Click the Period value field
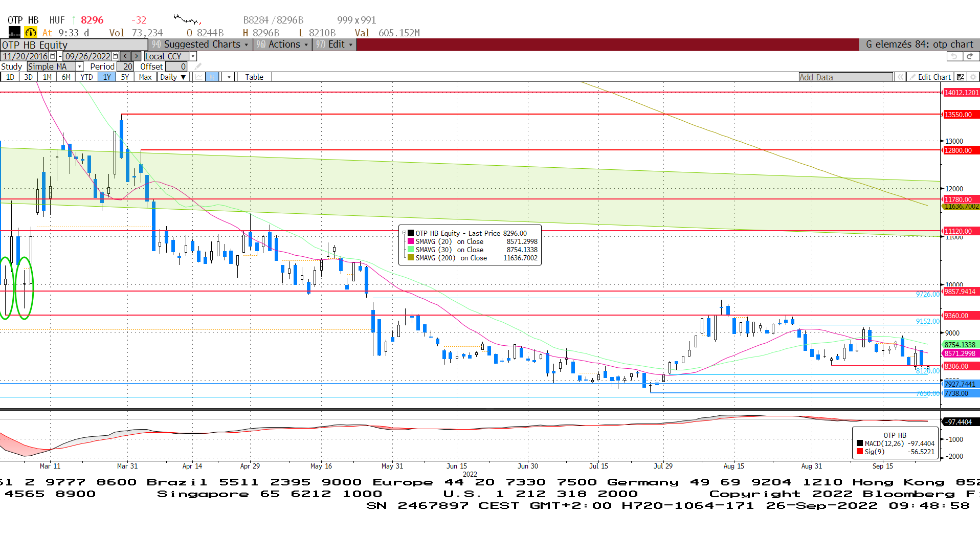The image size is (980, 534). (125, 66)
